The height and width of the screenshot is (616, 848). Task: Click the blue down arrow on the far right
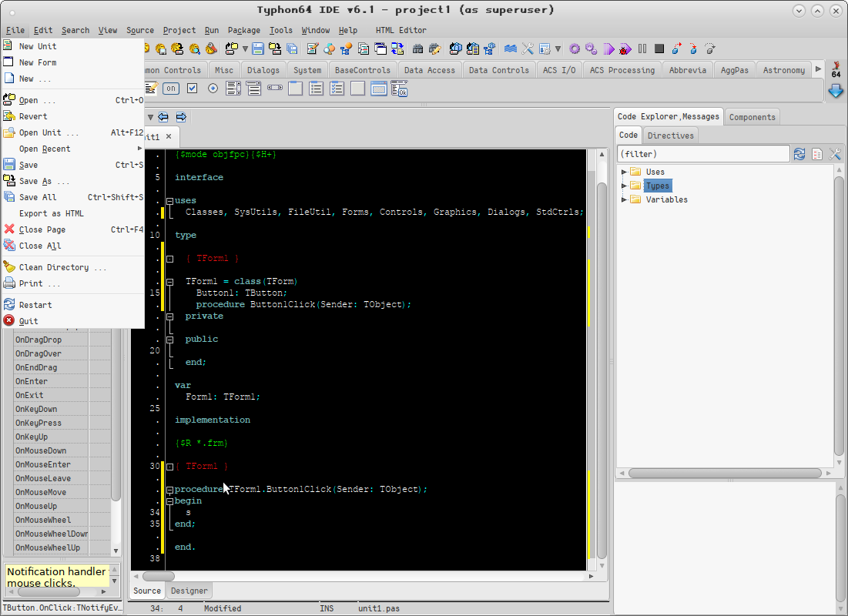(836, 91)
